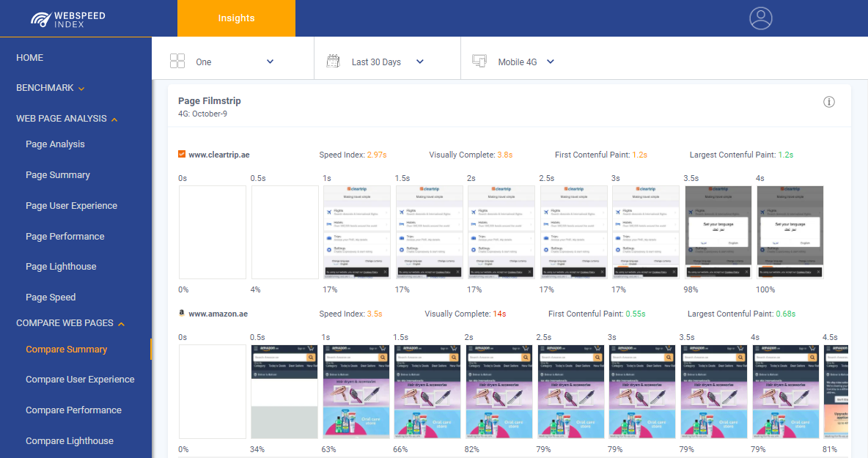The width and height of the screenshot is (868, 458).
Task: Open Page User Experience
Action: [71, 206]
